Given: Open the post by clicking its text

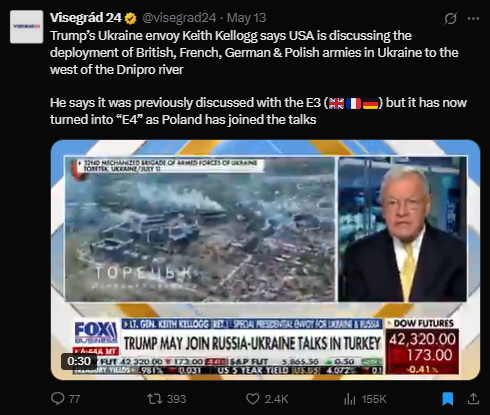Looking at the screenshot, I should (x=258, y=78).
